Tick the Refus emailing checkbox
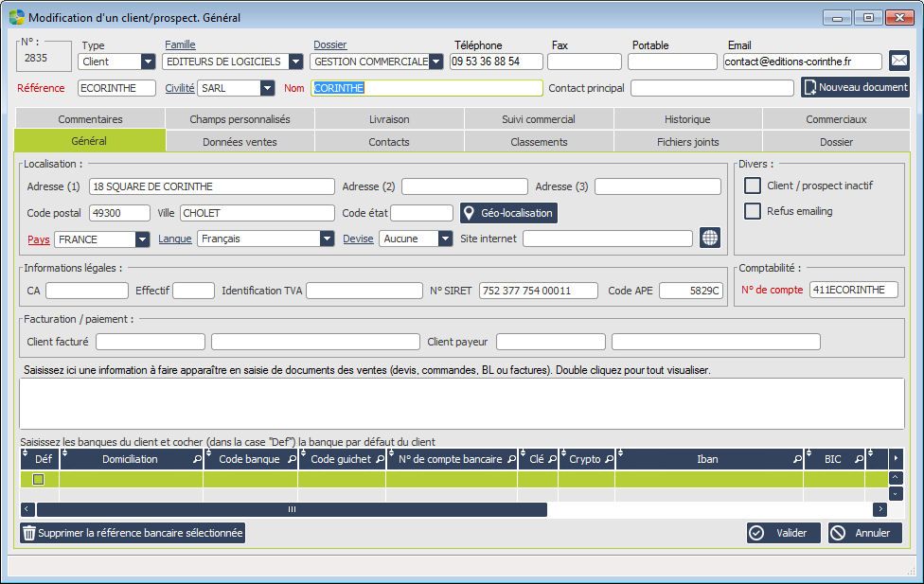 tap(753, 211)
